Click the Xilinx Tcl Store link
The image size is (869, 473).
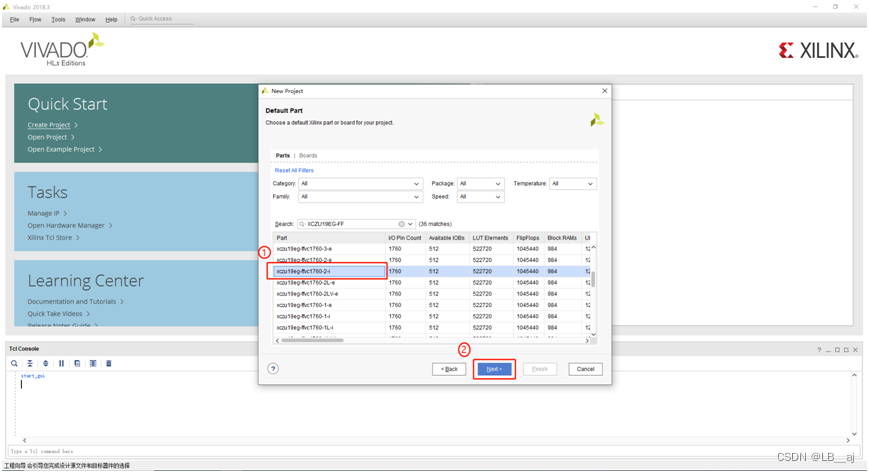[x=50, y=238]
